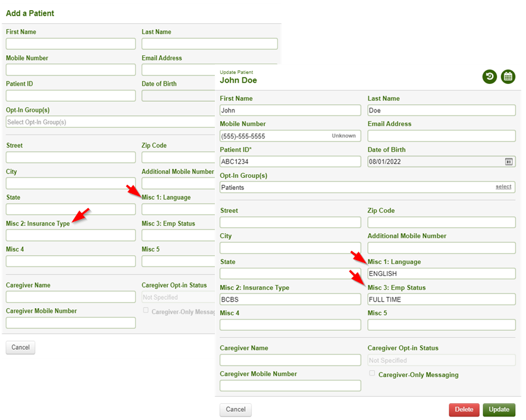The image size is (526, 420).
Task: Cancel the Add a Patient form
Action: point(20,347)
